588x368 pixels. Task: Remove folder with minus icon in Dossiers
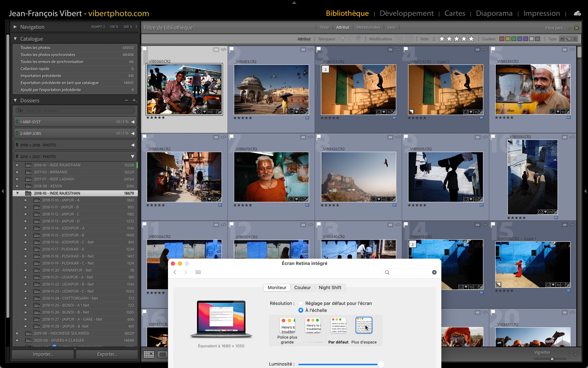(126, 100)
